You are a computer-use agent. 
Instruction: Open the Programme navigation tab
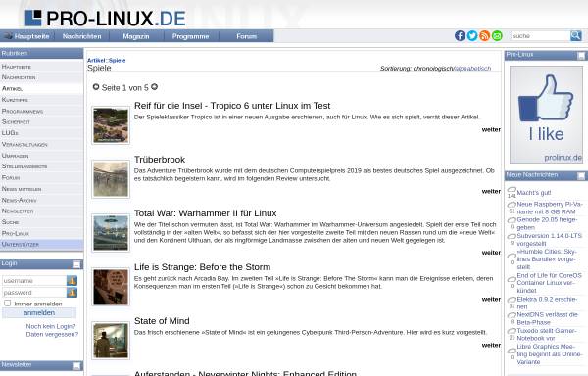pos(190,36)
